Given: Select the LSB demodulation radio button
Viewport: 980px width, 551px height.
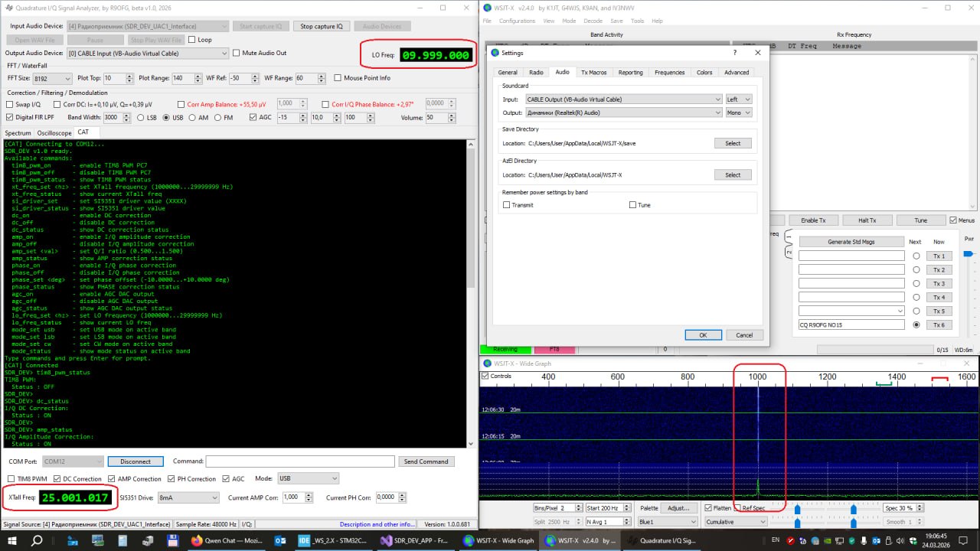Looking at the screenshot, I should pos(140,118).
